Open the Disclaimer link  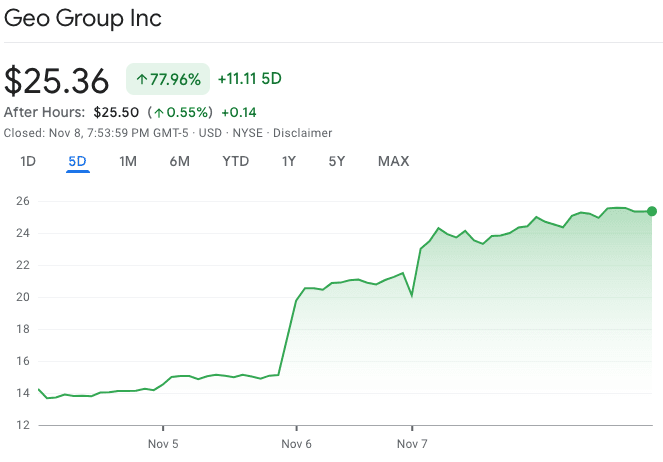303,133
